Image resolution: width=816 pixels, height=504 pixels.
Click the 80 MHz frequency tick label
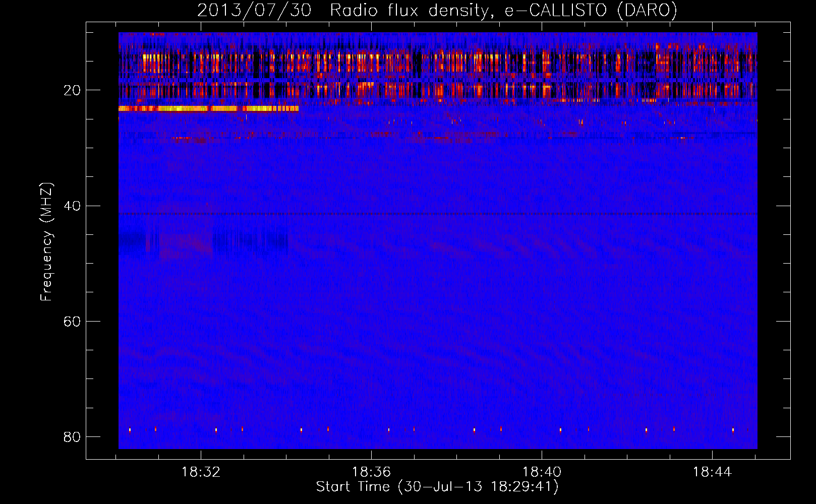point(72,436)
